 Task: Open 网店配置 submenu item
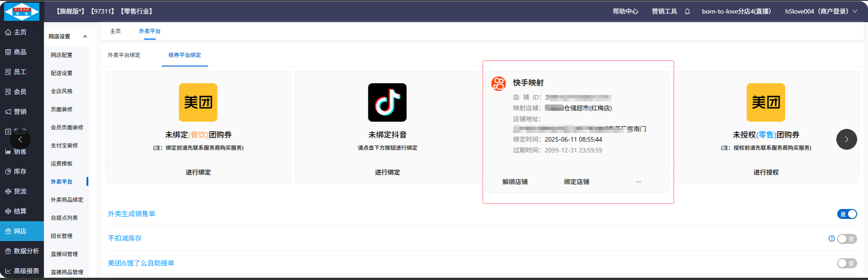coord(62,55)
